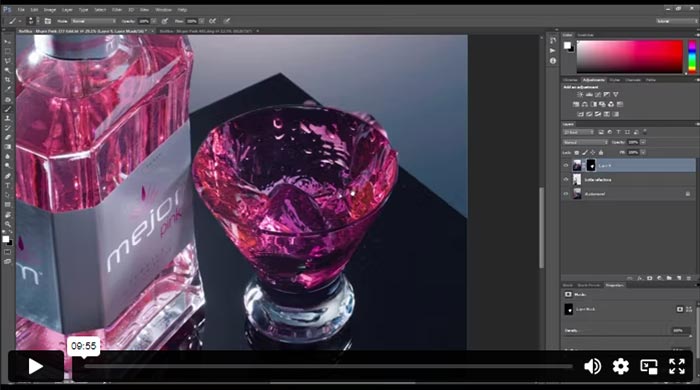
Task: Add a Black & White adjustment
Action: (593, 104)
